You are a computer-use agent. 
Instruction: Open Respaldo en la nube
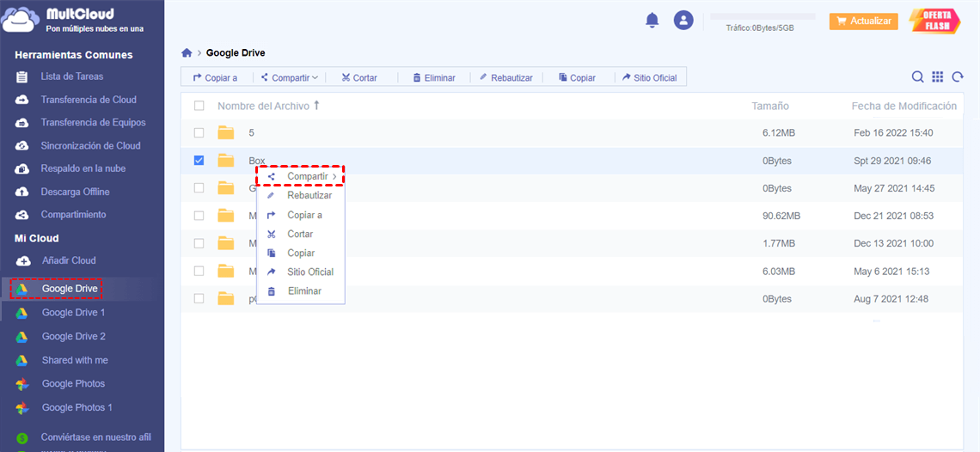tap(83, 168)
